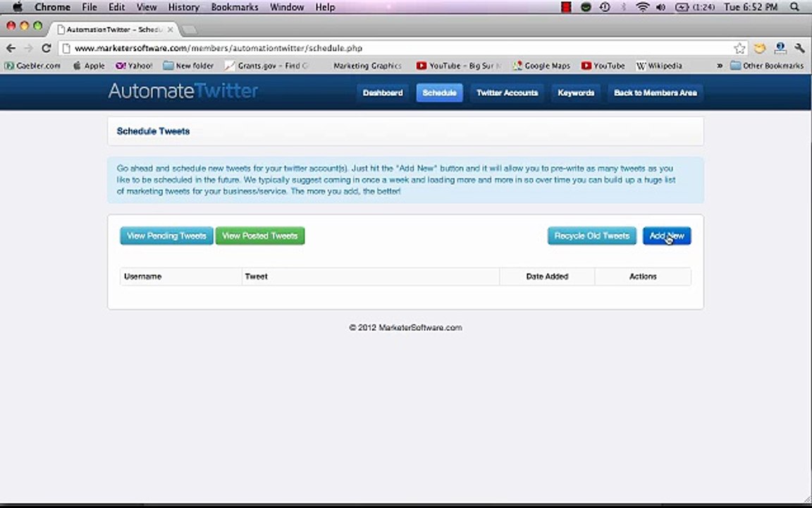The width and height of the screenshot is (812, 508).
Task: Open the Wikipedia bookmark
Action: (x=659, y=66)
